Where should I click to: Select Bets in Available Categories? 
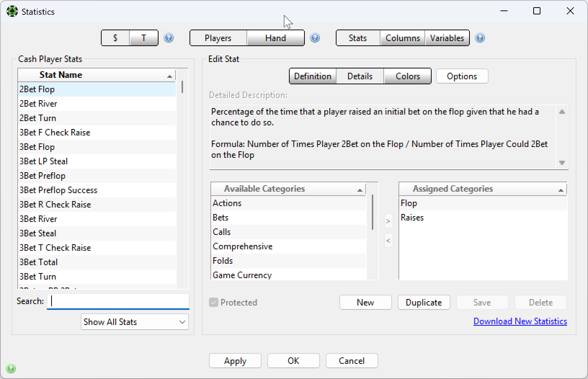coord(288,217)
